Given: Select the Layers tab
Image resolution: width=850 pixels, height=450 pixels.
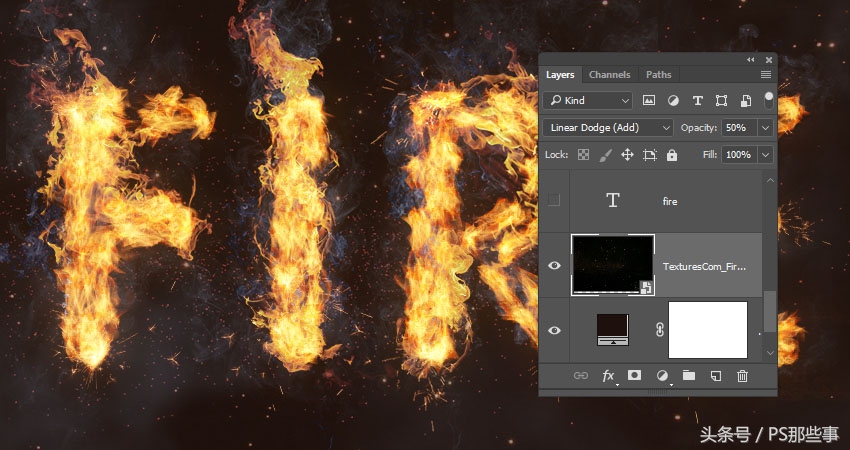Looking at the screenshot, I should click(x=560, y=75).
